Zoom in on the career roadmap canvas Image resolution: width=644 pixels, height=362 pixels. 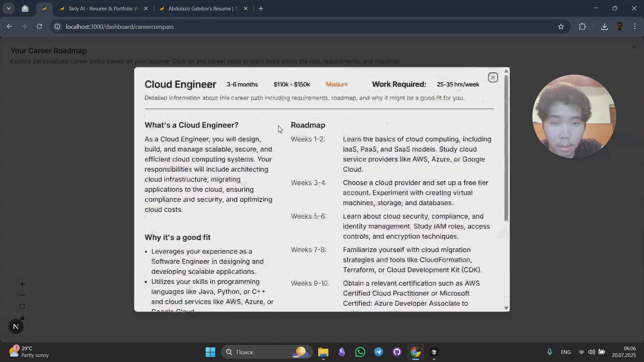pos(22,284)
